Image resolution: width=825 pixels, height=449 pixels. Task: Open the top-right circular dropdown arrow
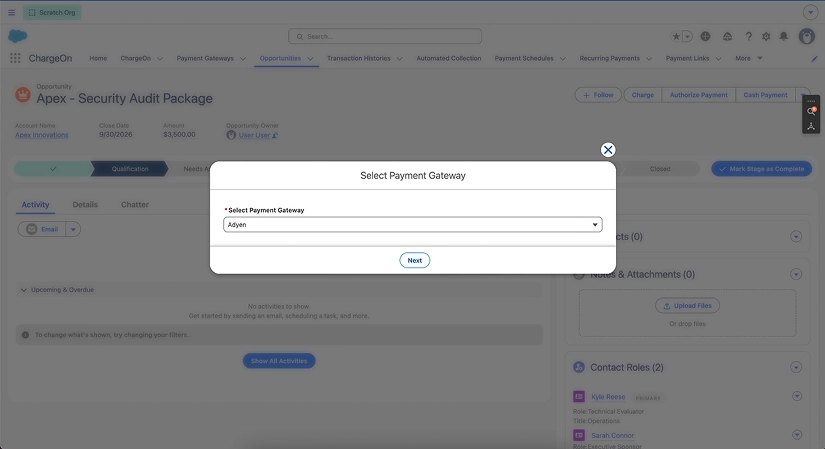click(x=810, y=13)
